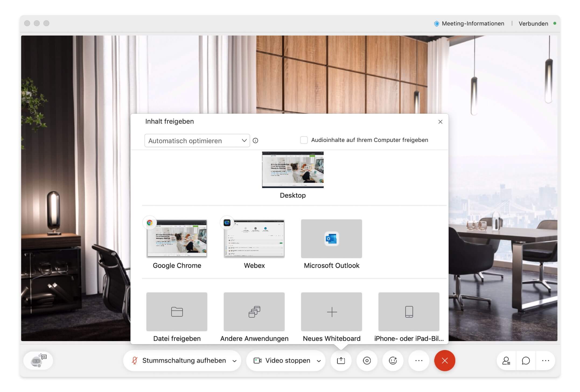The image size is (580, 392).
Task: Expand audio options arrow beside Stummschaltung aufheben
Action: (235, 361)
